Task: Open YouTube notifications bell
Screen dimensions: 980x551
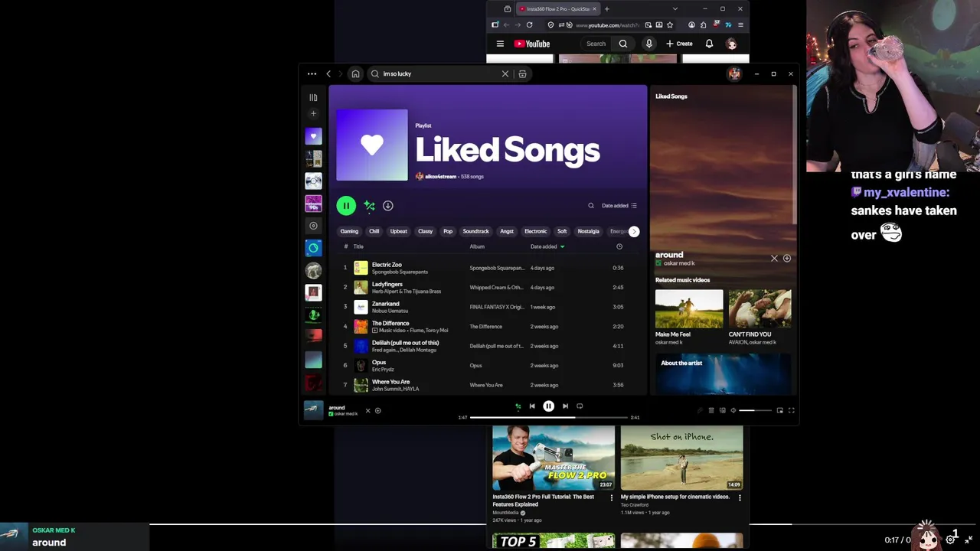Action: (709, 44)
